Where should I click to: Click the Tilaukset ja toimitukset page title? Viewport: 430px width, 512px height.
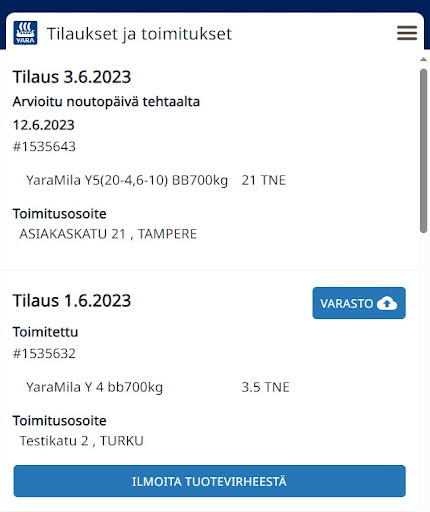click(x=139, y=34)
